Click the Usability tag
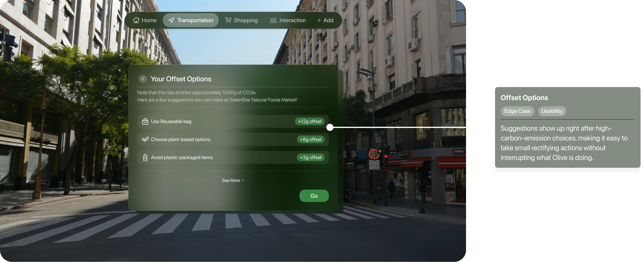This screenshot has width=644, height=262. (x=552, y=111)
